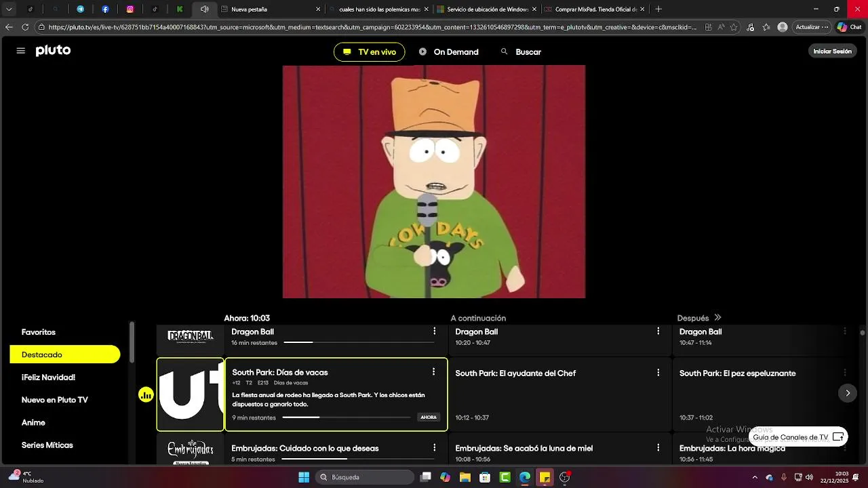Click the Actualizar browser button

tap(812, 27)
